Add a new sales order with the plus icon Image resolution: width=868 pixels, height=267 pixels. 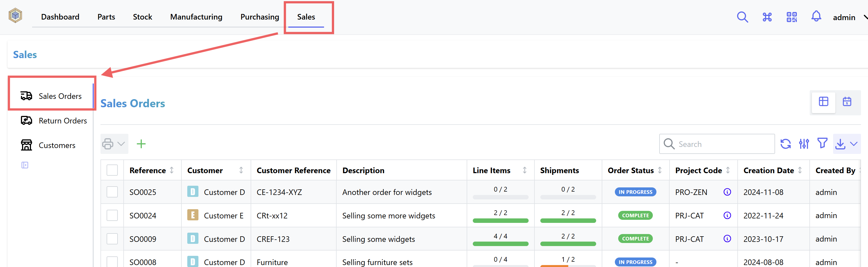click(x=141, y=144)
